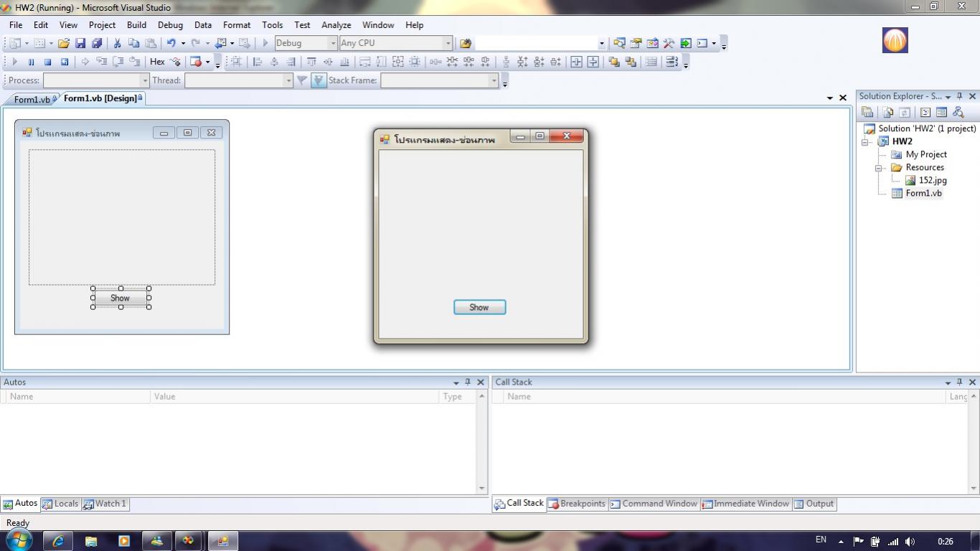980x551 pixels.
Task: Click the Undo arrow icon
Action: click(x=171, y=43)
